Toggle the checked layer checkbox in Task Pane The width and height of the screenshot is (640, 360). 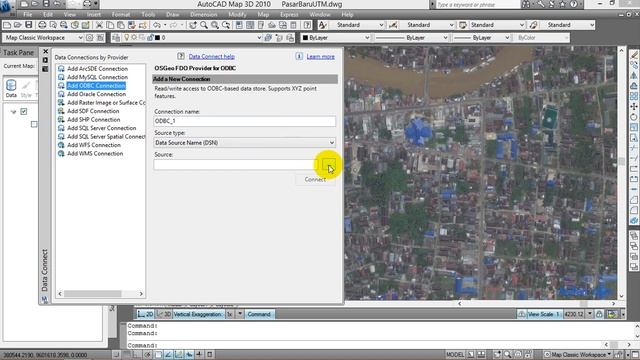[x=24, y=111]
